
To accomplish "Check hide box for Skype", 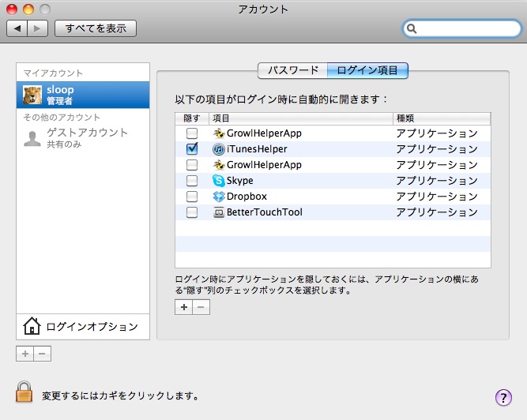I will [x=192, y=181].
